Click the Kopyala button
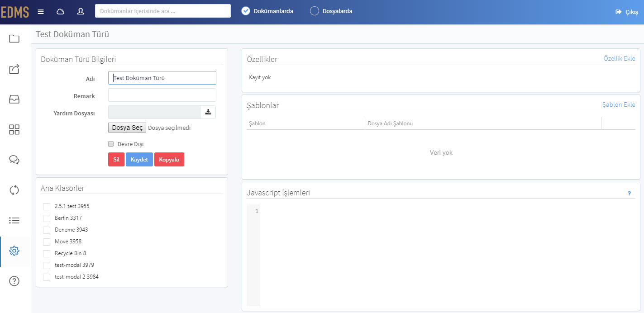644x313 pixels. click(169, 160)
